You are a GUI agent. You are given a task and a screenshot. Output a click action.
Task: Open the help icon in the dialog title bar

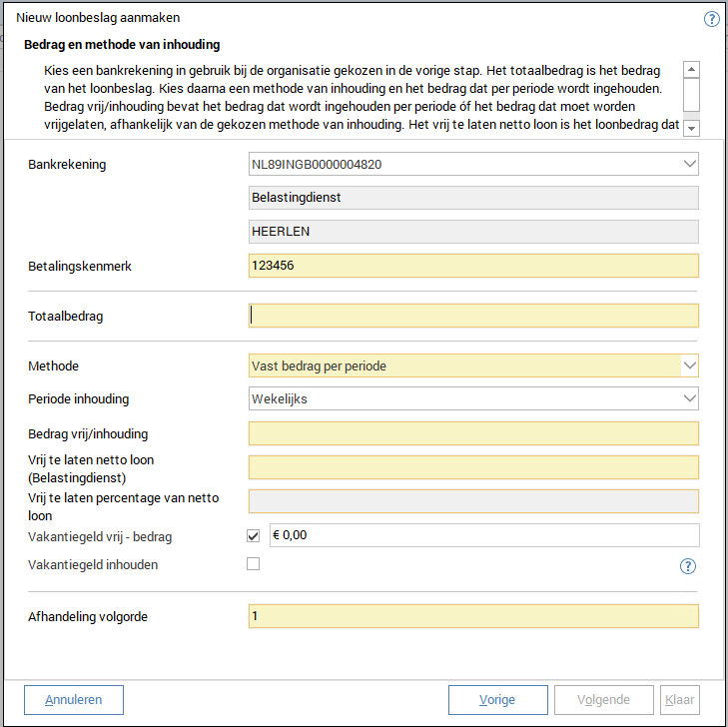point(712,19)
